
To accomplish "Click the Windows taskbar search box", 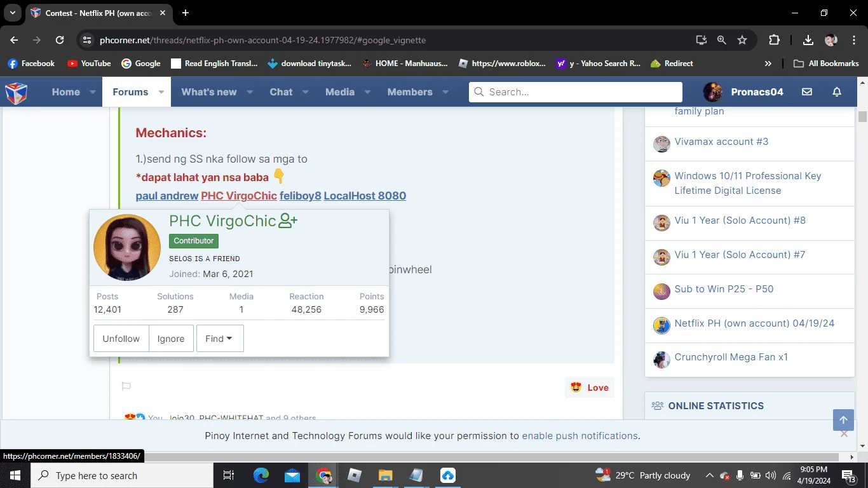I will 122,475.
